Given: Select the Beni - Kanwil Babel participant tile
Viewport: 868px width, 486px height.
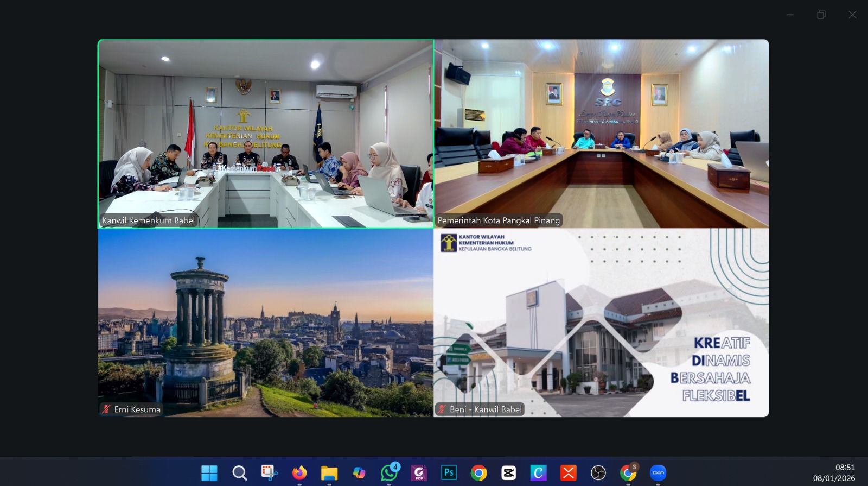Looking at the screenshot, I should [x=601, y=323].
